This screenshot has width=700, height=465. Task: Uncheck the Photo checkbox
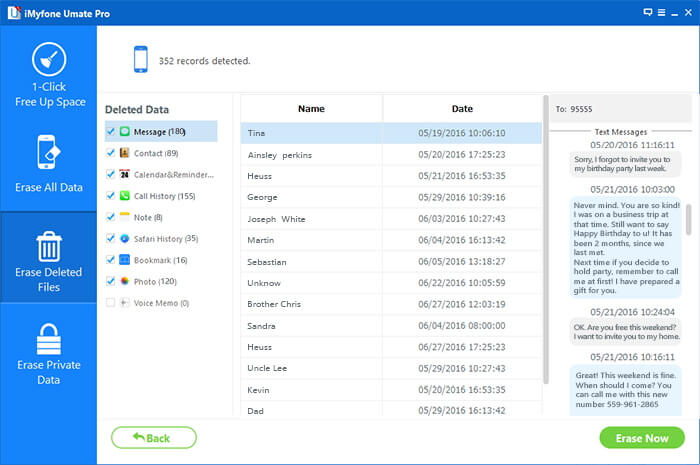coord(110,281)
